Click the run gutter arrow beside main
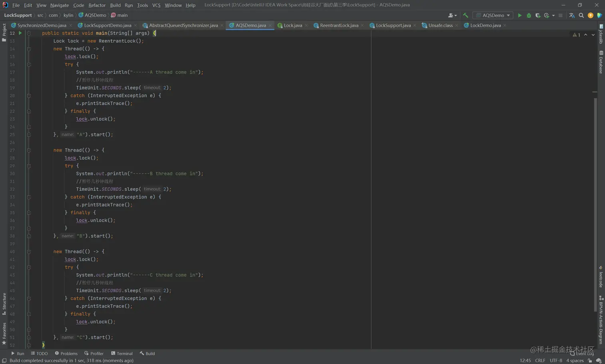The image size is (605, 364). pyautogui.click(x=20, y=33)
